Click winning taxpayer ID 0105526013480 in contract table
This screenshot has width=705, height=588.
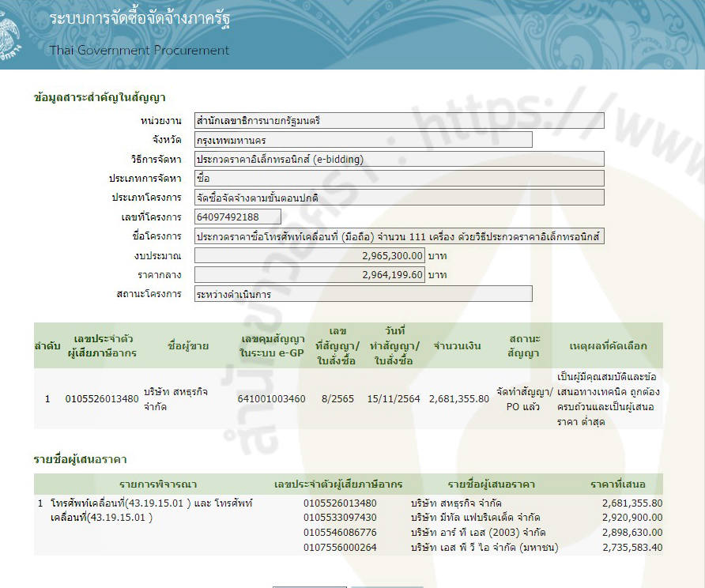pos(101,399)
